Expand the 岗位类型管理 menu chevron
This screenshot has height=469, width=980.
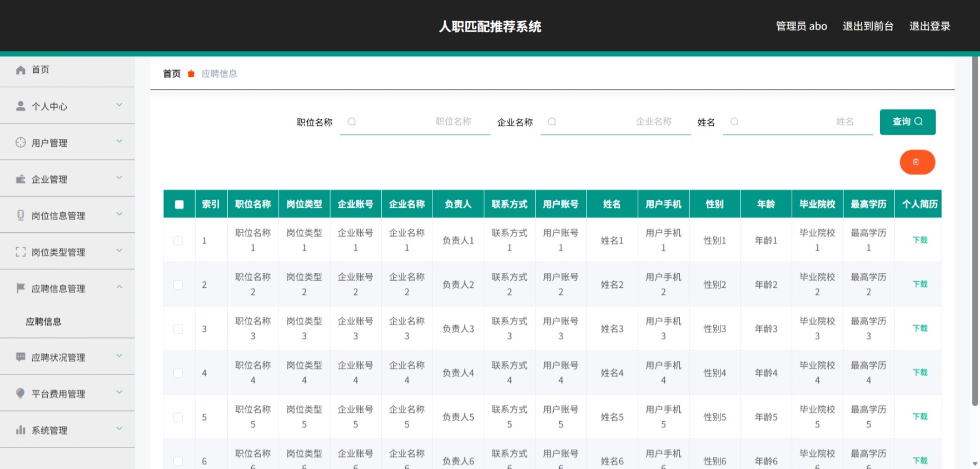tap(119, 251)
